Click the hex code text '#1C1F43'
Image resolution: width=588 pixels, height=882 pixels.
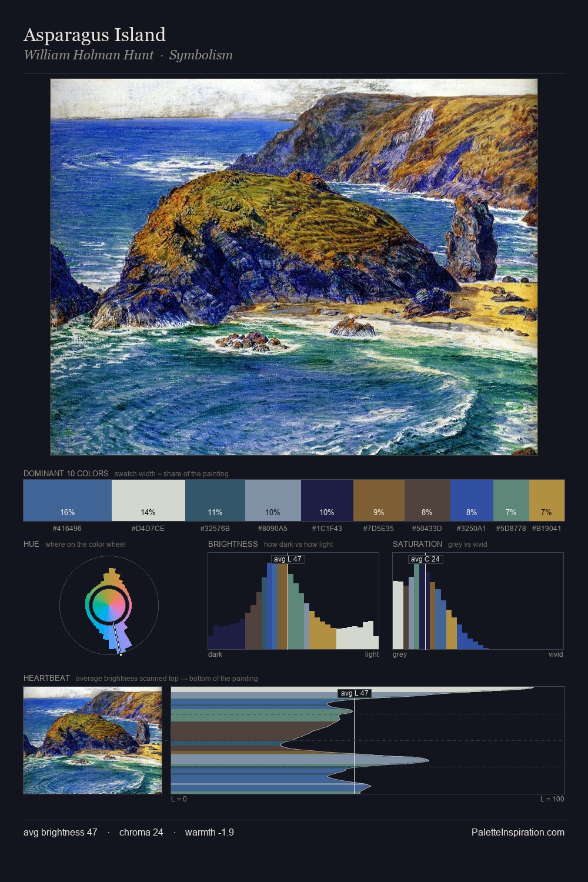[327, 528]
